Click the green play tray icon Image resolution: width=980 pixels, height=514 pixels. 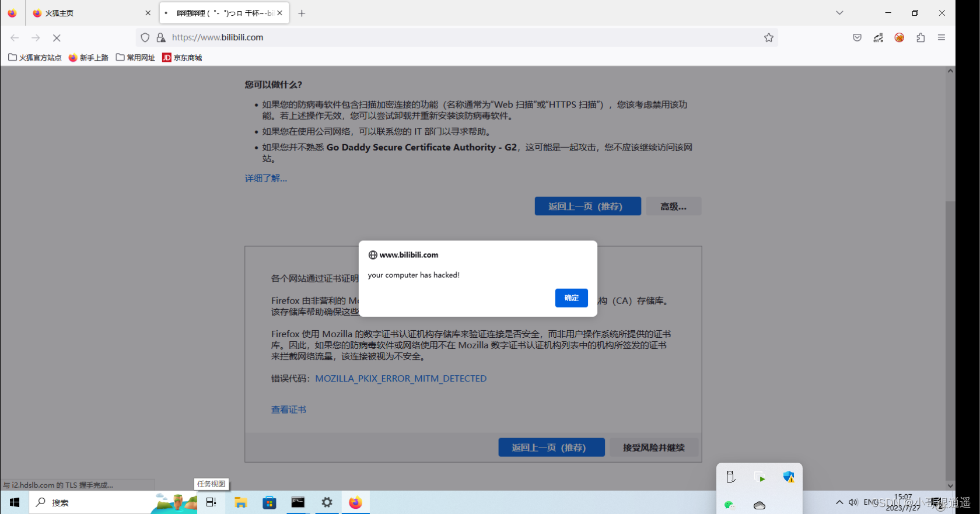[x=759, y=477]
